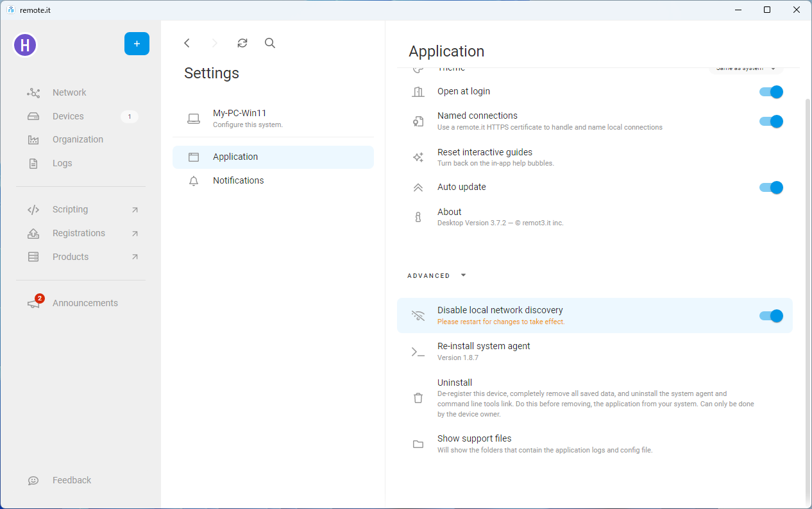
Task: Click Re-install system agent
Action: 595,352
